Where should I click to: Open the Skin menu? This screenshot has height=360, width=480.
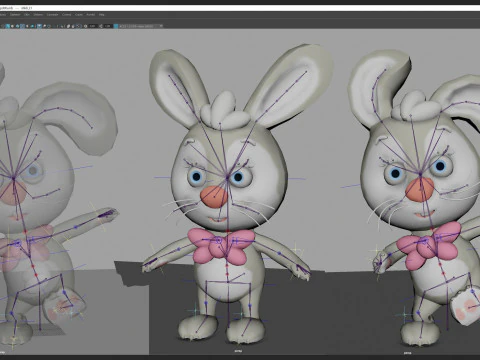(27, 15)
